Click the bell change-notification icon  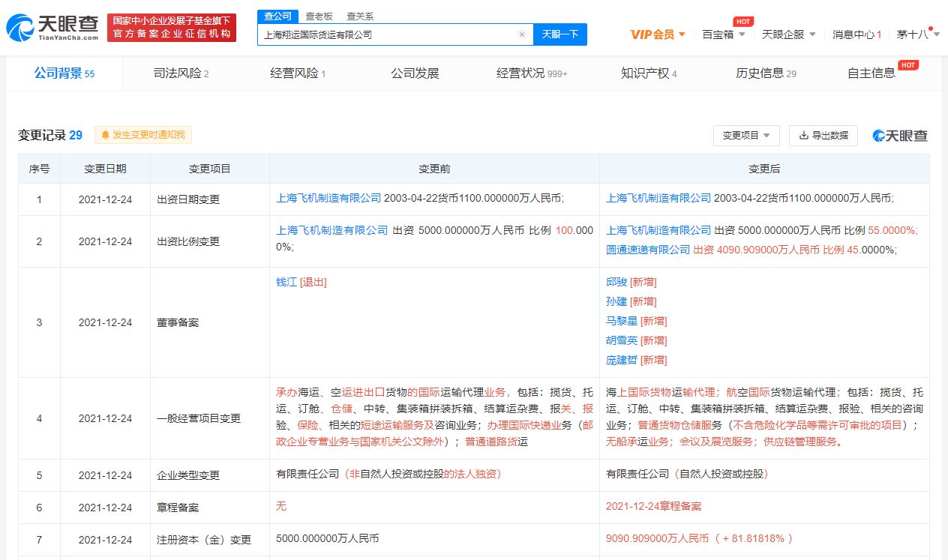pos(105,135)
